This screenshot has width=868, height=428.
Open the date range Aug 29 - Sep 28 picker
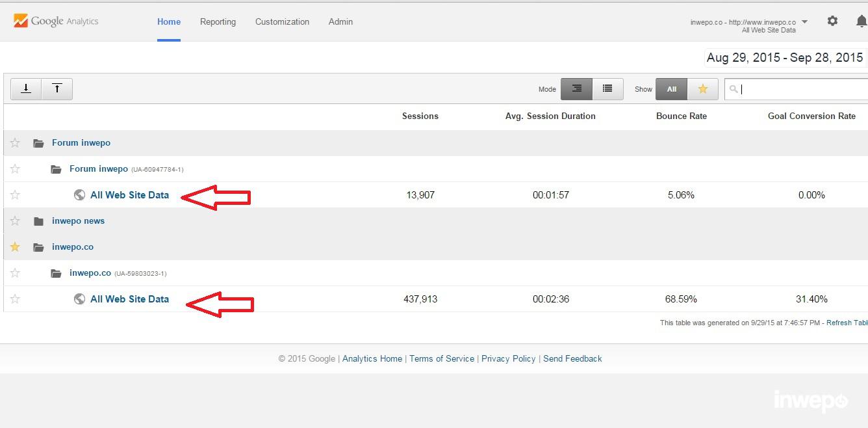point(785,57)
